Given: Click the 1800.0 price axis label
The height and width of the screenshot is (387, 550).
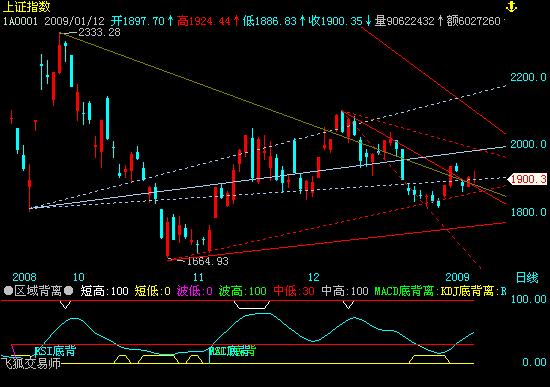Looking at the screenshot, I should [x=528, y=212].
